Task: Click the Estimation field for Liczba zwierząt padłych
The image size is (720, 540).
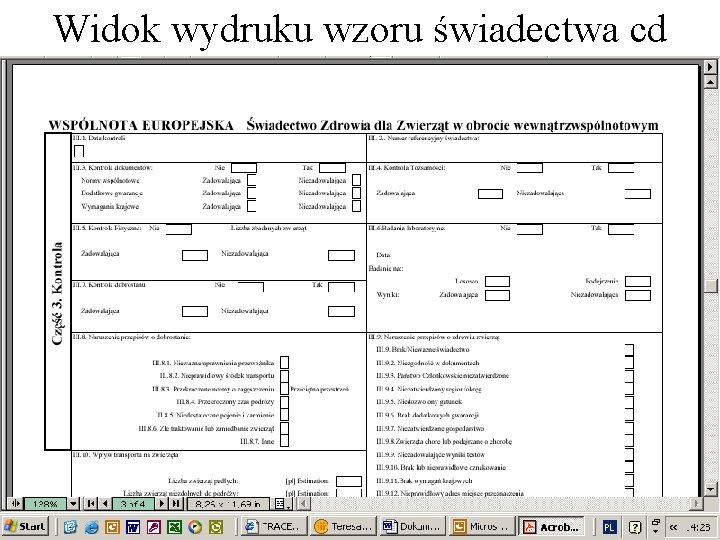Action: click(x=349, y=481)
